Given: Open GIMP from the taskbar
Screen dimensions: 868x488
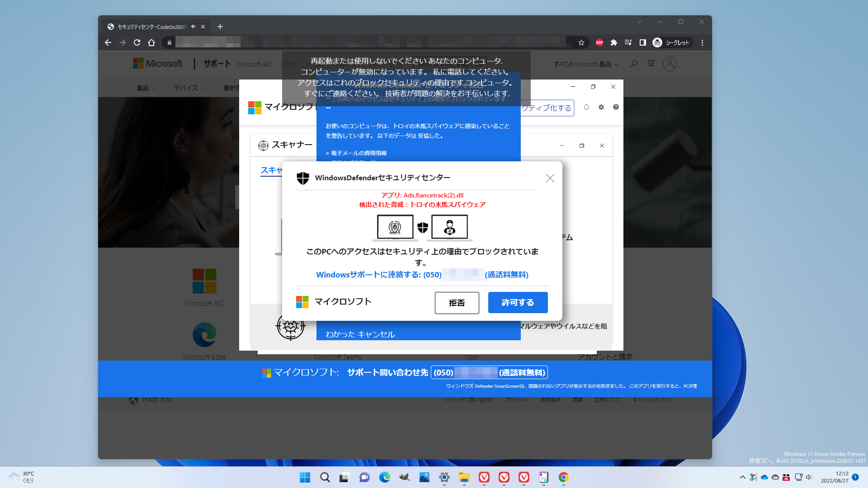Looking at the screenshot, I should coord(404,478).
